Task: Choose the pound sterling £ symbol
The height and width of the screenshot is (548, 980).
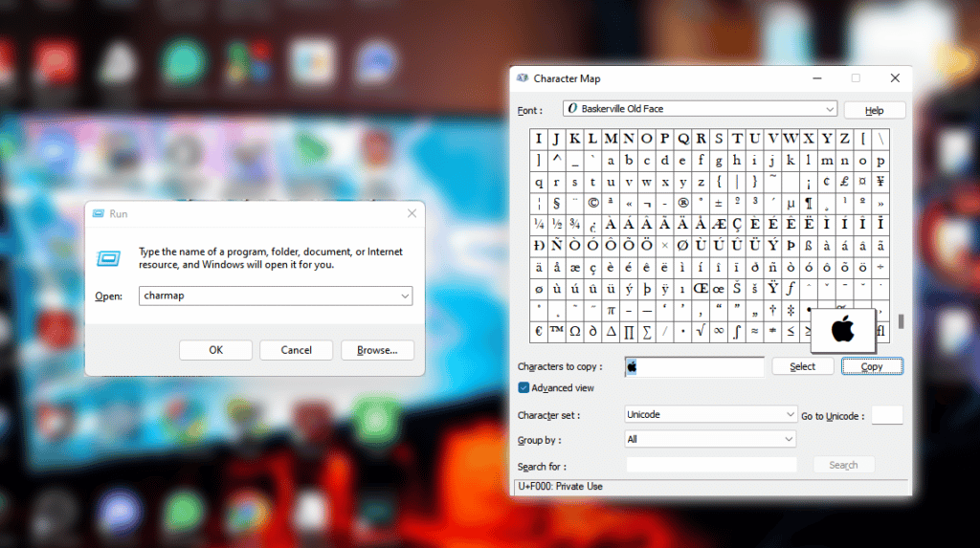Action: click(x=845, y=182)
